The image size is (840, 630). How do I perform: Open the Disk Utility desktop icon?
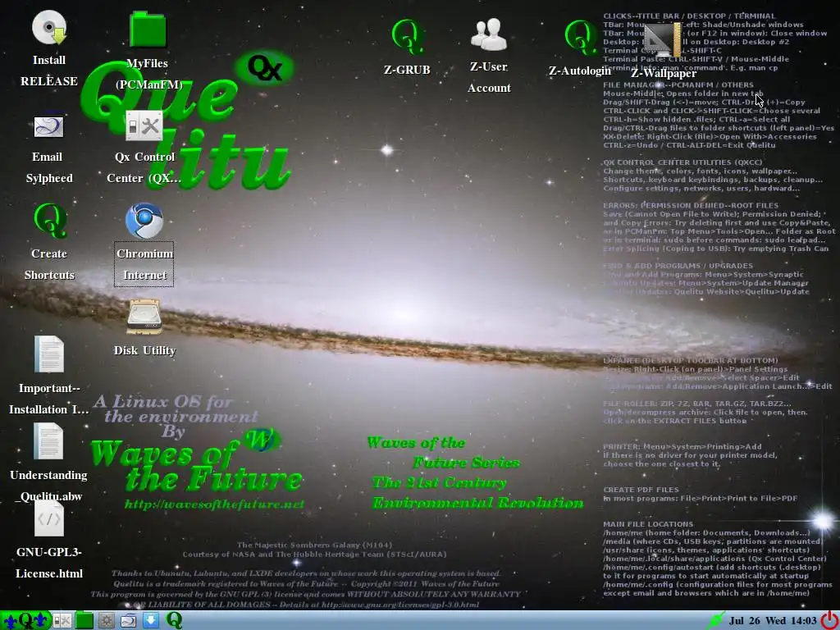(x=144, y=317)
